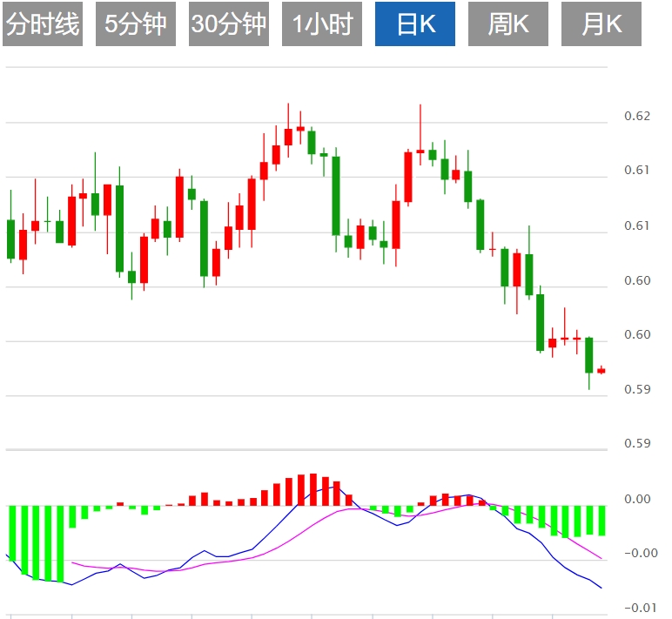Click the left start of the magenta signal line
This screenshot has width=672, height=619.
point(73,562)
